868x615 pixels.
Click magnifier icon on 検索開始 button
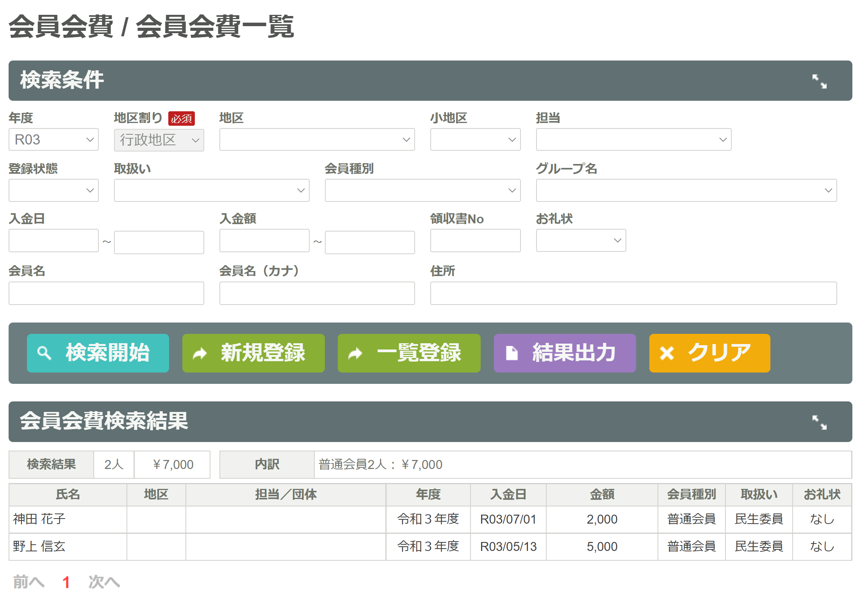pyautogui.click(x=44, y=353)
